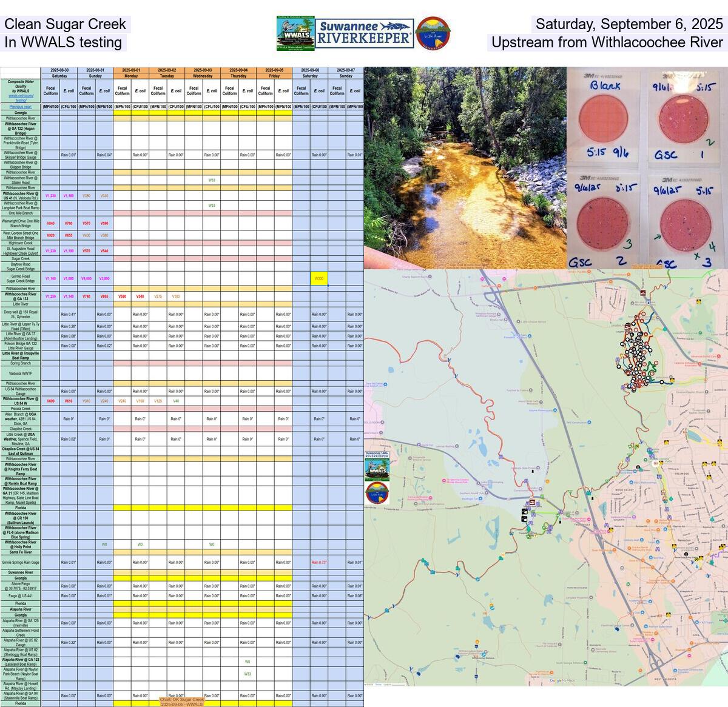Click the GSC 1 Petrifilm plate image
Viewport: 728px width, 707px height.
click(x=683, y=118)
